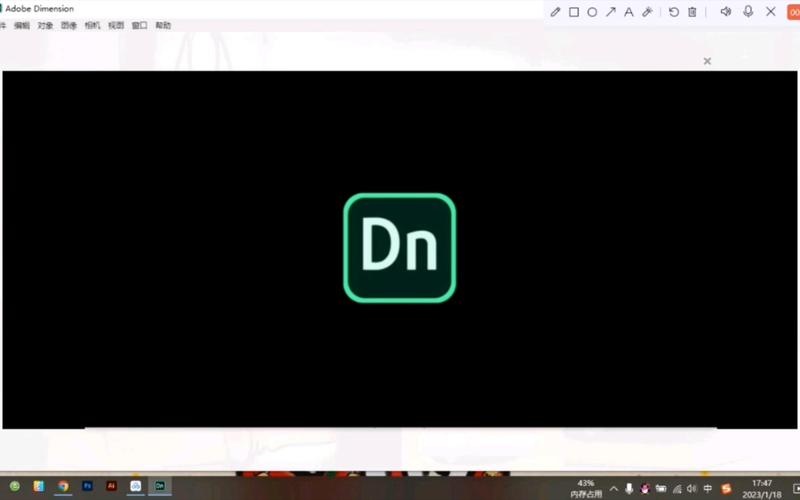Open File Explorer from the taskbar
This screenshot has height=500, width=800.
[39, 486]
